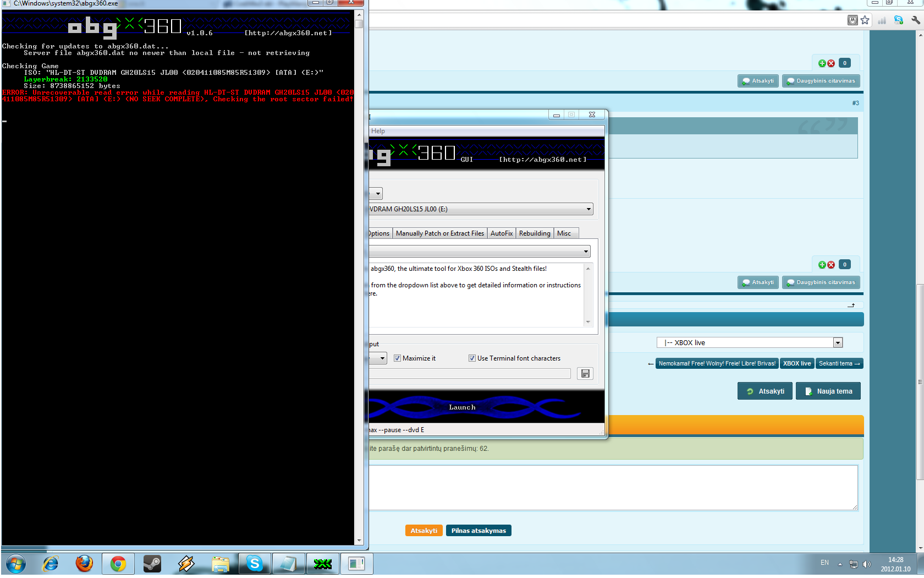Click scroll-down arrow of abgx360 description box
Viewport: 924px width, 578px height.
pos(588,322)
